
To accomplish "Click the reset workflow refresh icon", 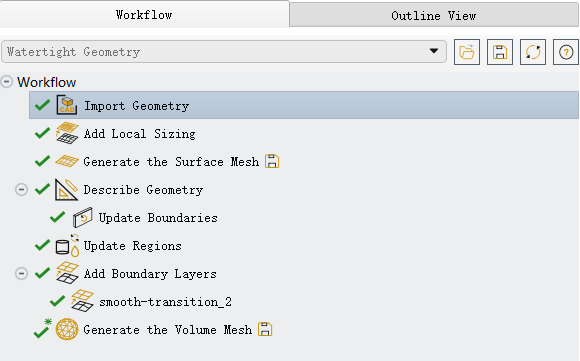I will 533,52.
